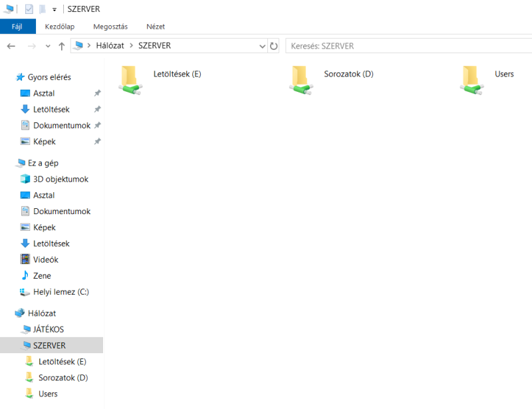Expand chevron between Hálózat and SZERVER
532x409 pixels.
tap(131, 45)
